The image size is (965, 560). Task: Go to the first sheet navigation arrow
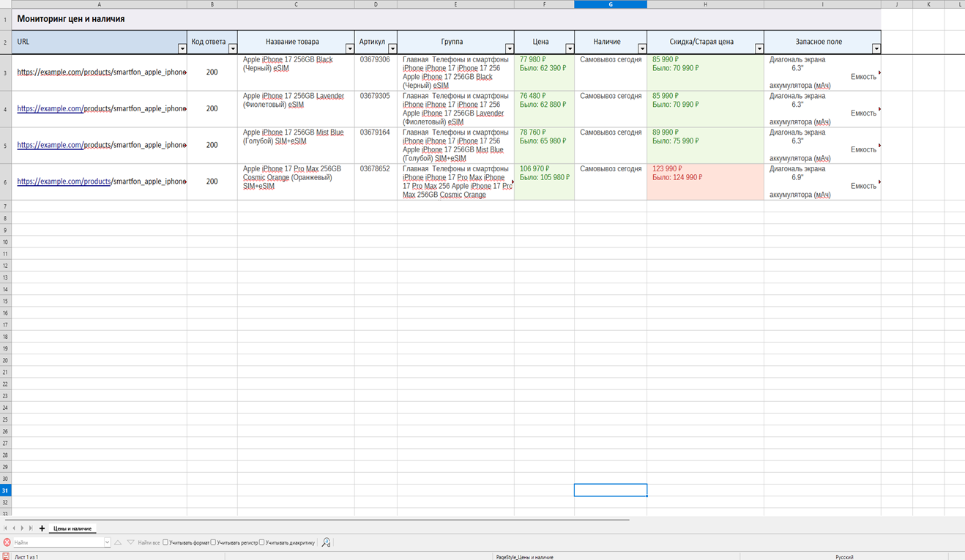pyautogui.click(x=6, y=529)
